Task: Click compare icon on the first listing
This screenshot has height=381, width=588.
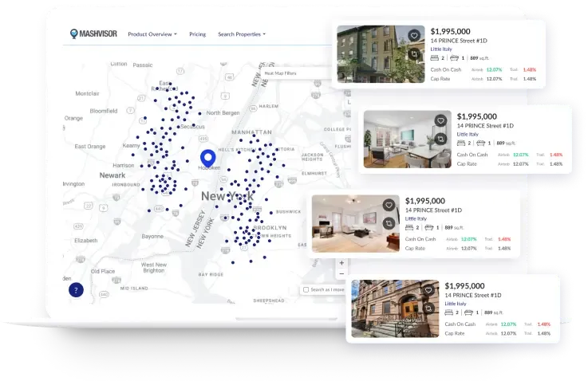Action: [x=414, y=54]
